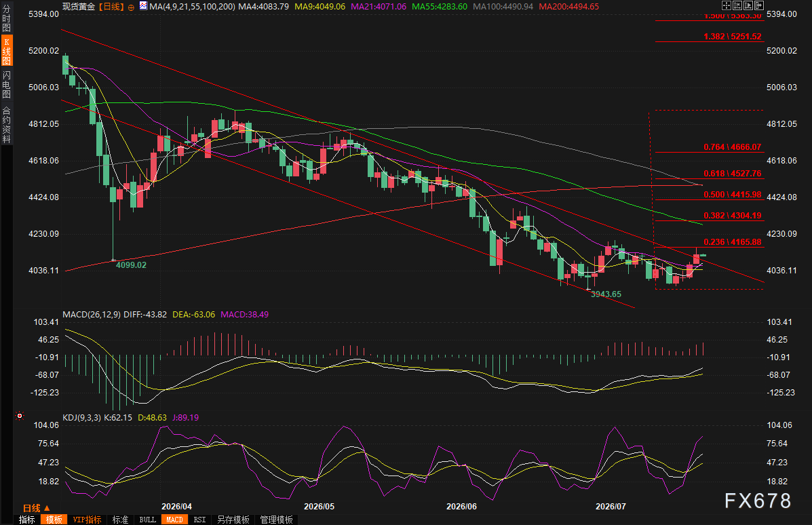Image resolution: width=812 pixels, height=525 pixels.
Task: Click the exit/export arrow icon at top right
Action: [x=758, y=5]
